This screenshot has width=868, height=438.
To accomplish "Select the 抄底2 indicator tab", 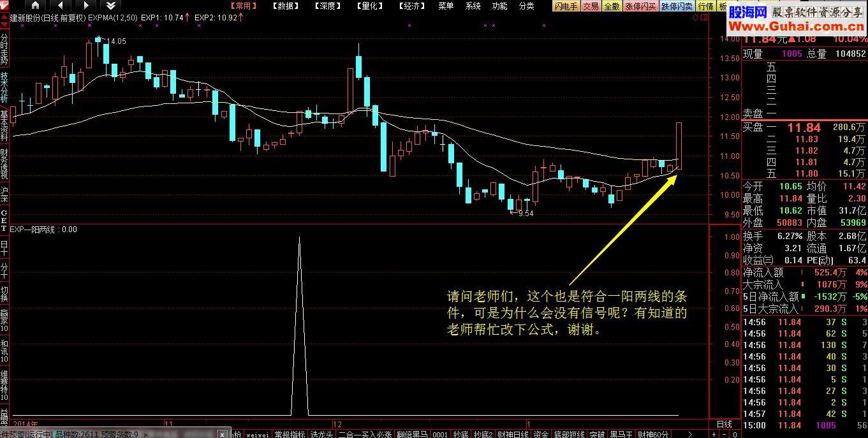I will [x=483, y=434].
